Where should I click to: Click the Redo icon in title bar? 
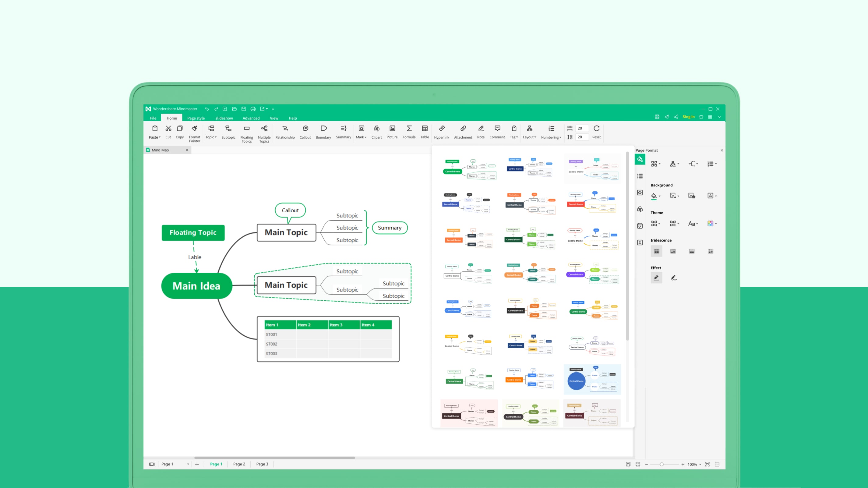point(216,109)
